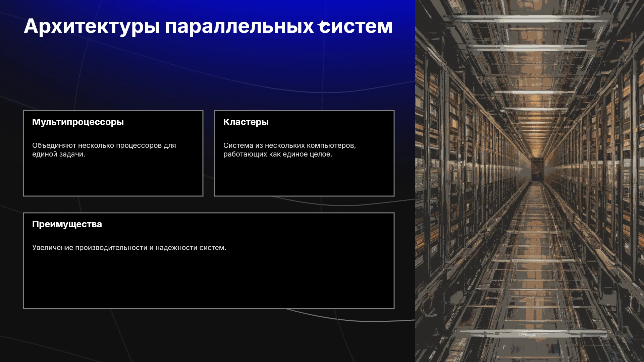Select text 'Система из нескольких компьютеров'

click(289, 145)
